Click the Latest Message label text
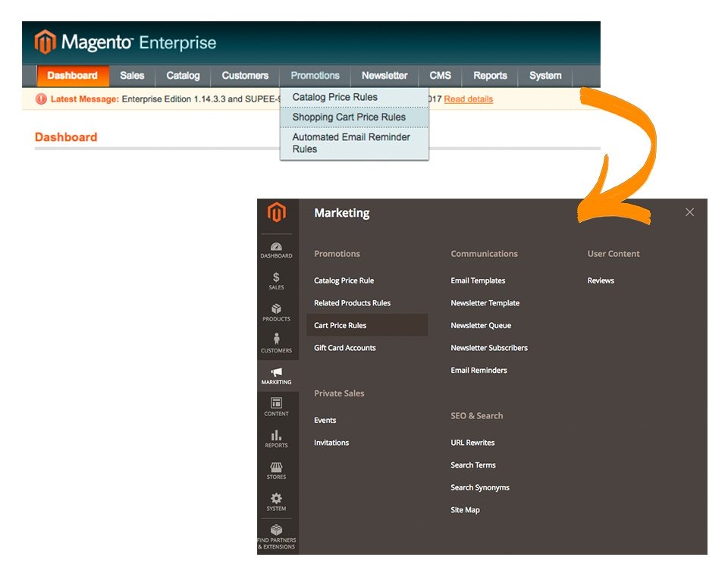 click(x=85, y=99)
